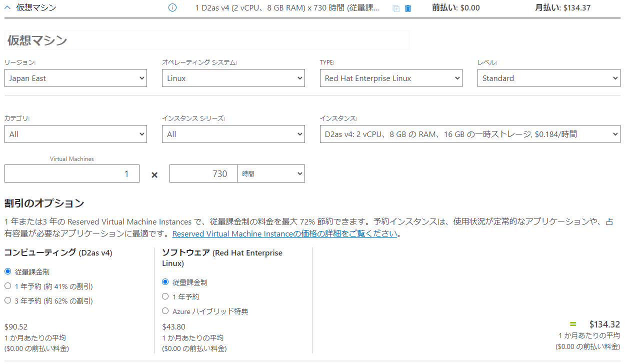Select 3 年予約 (約 62% の割引) option
Viewport: 625px width, 364px height.
pos(7,300)
